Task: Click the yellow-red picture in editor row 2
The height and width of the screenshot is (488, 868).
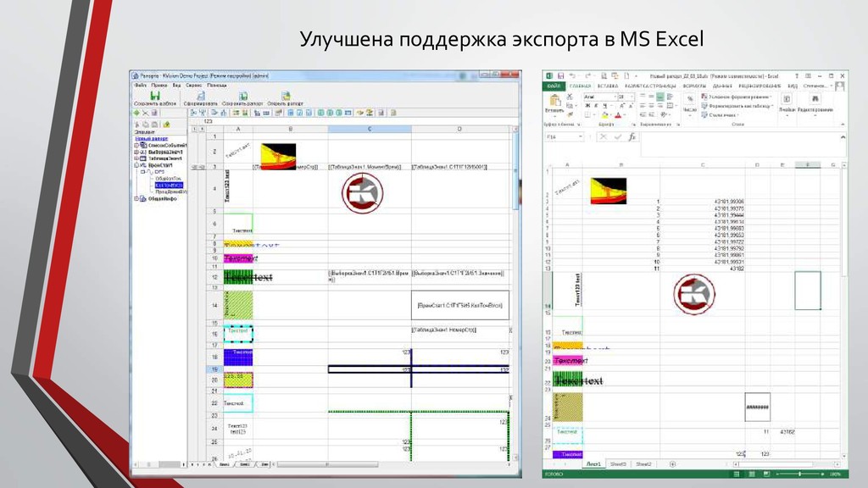Action: [x=278, y=157]
